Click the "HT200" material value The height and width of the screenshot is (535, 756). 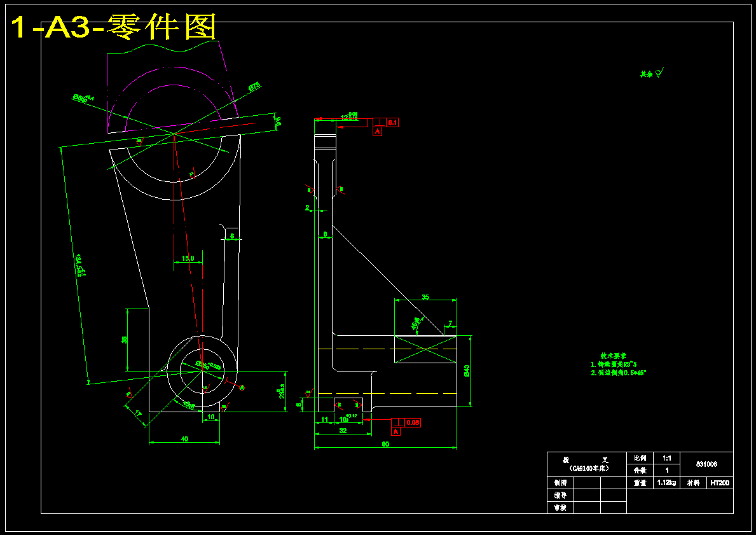point(720,482)
